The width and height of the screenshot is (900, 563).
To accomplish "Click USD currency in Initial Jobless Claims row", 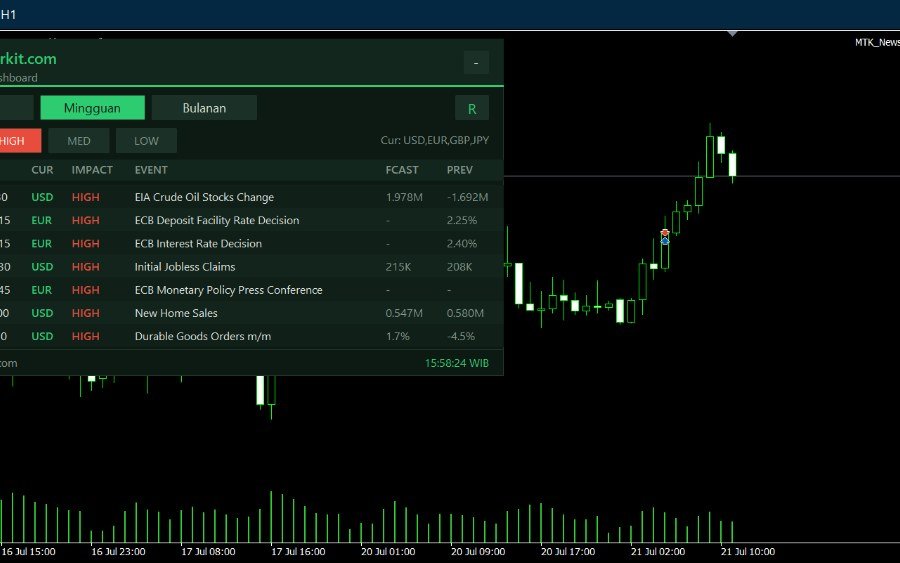I will pos(42,267).
